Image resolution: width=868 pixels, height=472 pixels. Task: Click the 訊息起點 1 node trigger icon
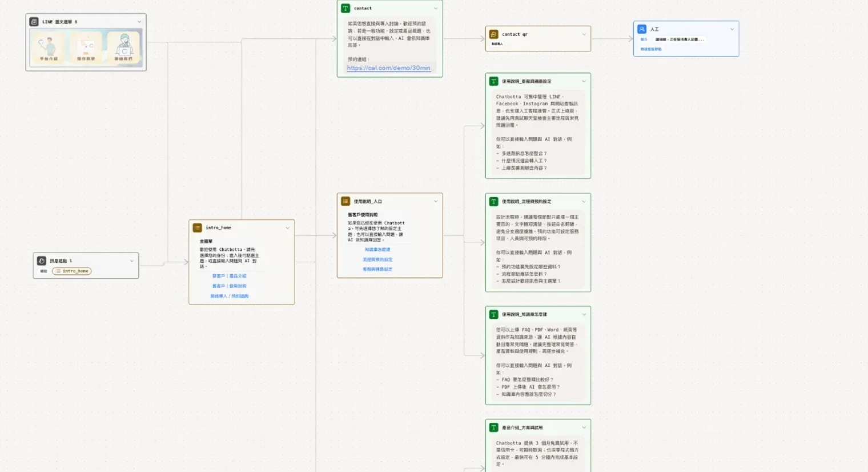point(42,261)
